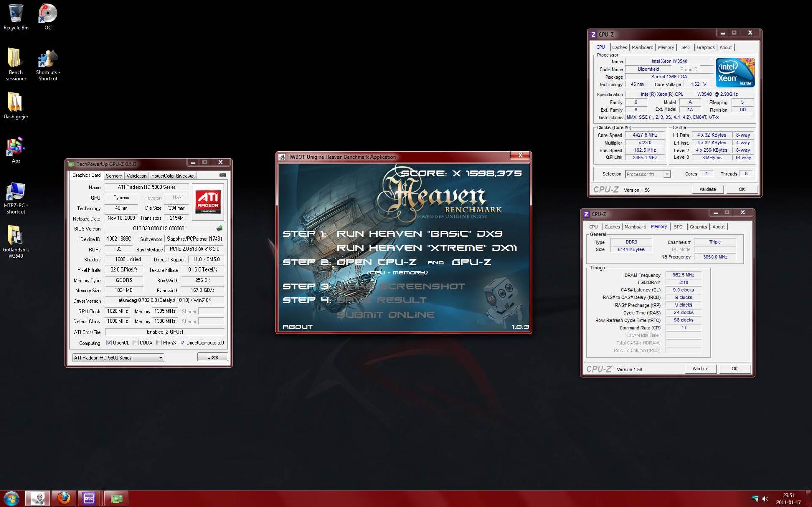This screenshot has height=507, width=812.
Task: Click the top CPU-Z window title icon
Action: coord(593,35)
